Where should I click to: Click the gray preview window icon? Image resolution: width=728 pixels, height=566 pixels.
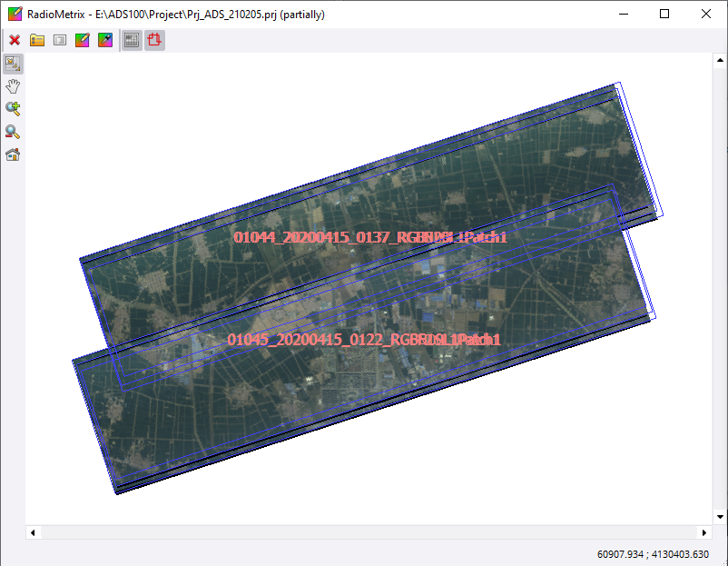coord(60,40)
